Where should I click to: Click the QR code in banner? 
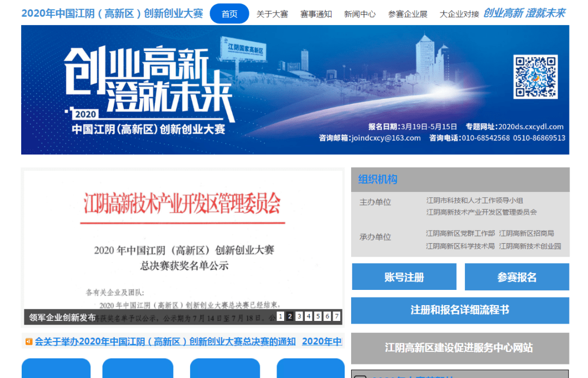[x=536, y=77]
